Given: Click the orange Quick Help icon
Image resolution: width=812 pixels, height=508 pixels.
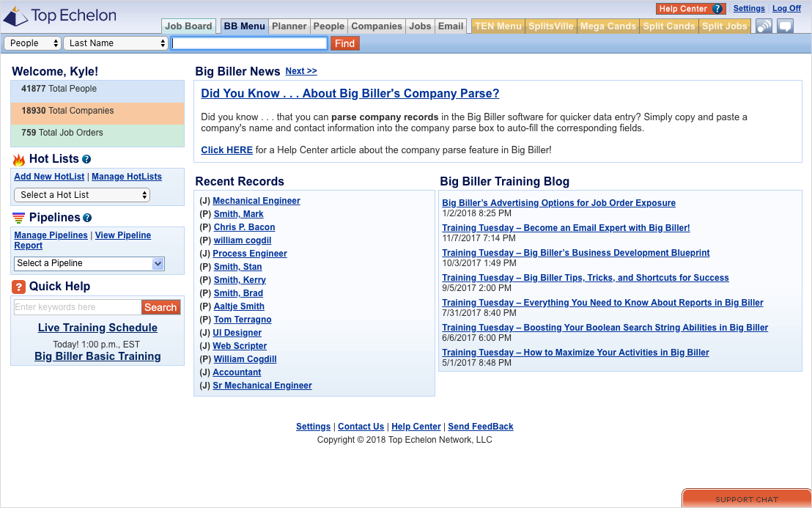Looking at the screenshot, I should tap(19, 287).
